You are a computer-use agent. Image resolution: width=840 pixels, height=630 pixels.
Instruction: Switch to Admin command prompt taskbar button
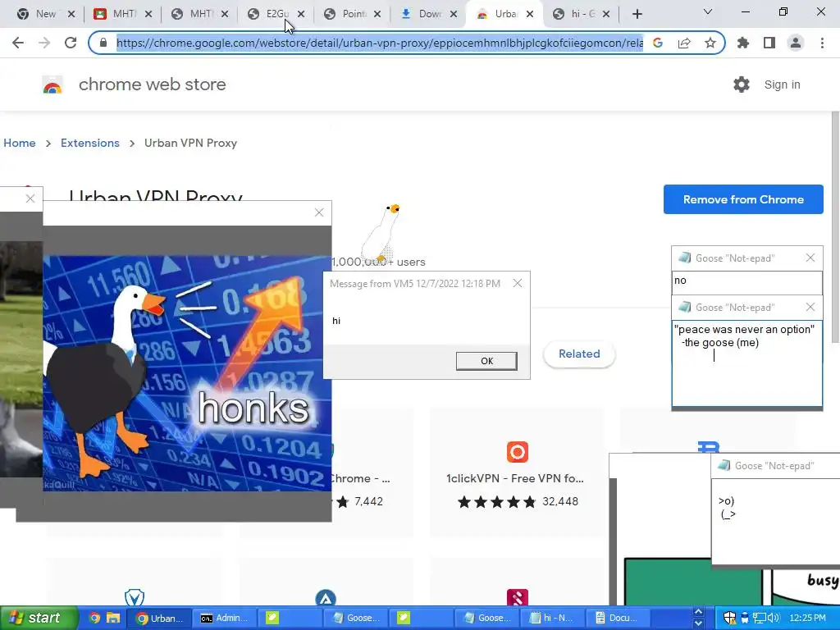click(224, 619)
